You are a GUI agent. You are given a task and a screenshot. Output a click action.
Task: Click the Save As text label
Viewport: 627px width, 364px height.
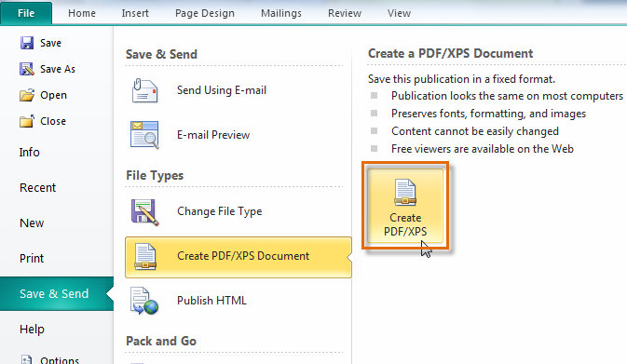58,69
